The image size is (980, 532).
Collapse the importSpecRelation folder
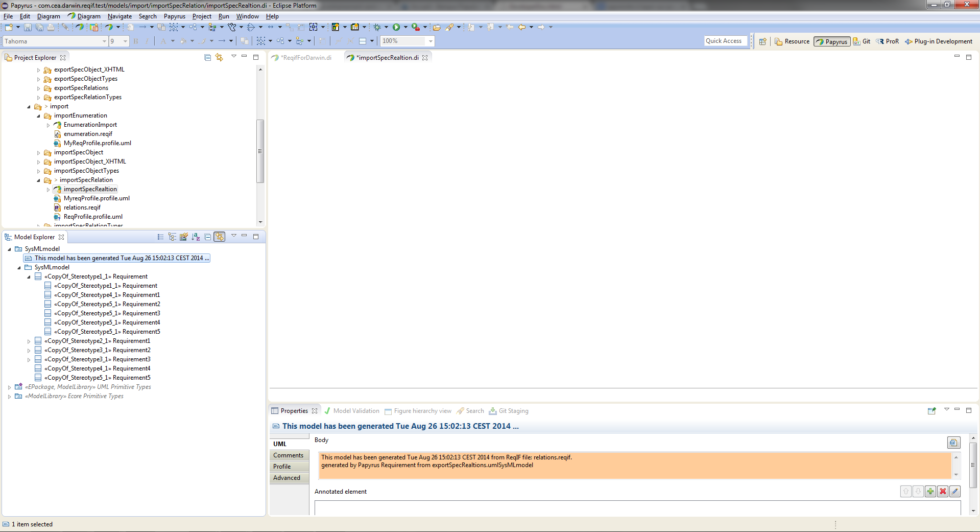[x=38, y=180]
